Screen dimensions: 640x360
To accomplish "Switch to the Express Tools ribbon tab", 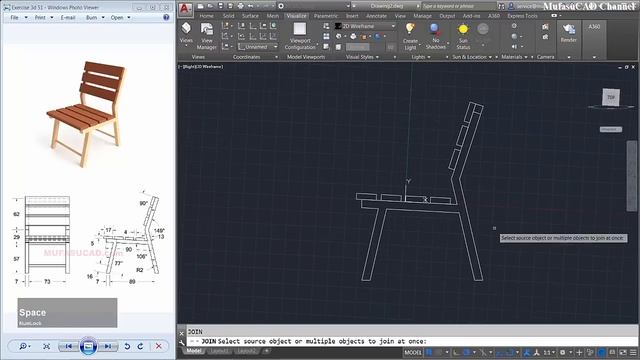I will (x=522, y=16).
